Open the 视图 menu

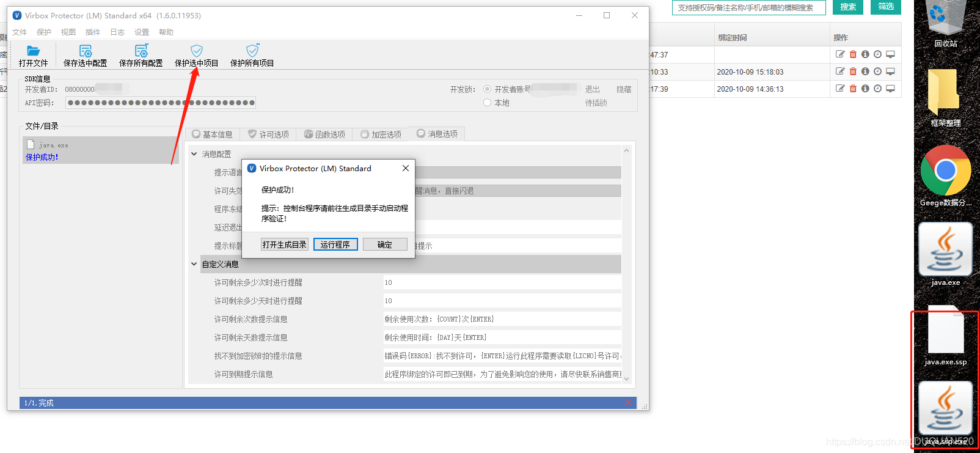tap(68, 32)
